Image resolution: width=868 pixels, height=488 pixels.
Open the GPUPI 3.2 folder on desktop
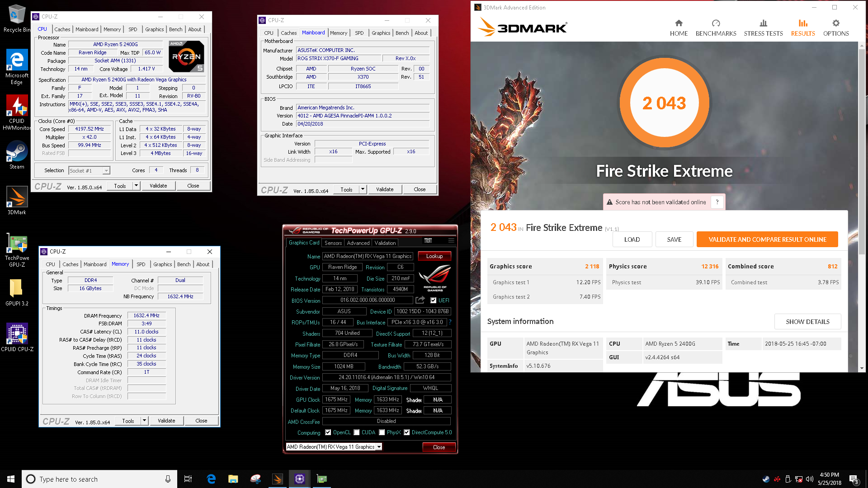tap(17, 292)
